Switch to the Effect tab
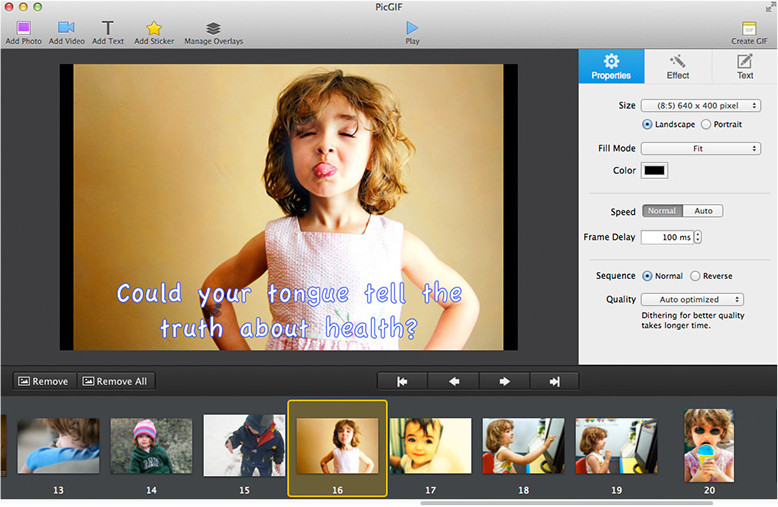 tap(678, 66)
